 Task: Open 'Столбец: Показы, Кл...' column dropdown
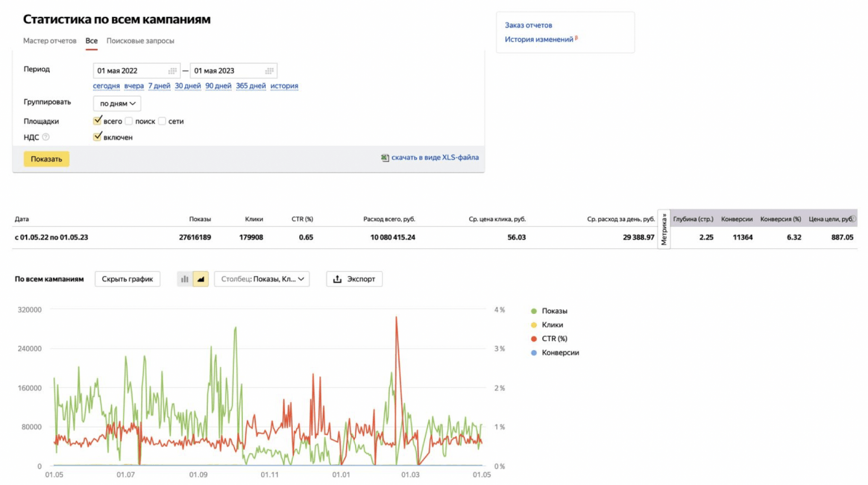[x=262, y=279]
